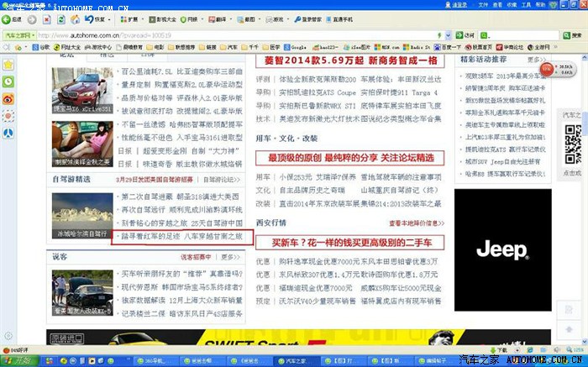588x367 pixels.
Task: Open the green clock history sidebar icon
Action: point(8,81)
